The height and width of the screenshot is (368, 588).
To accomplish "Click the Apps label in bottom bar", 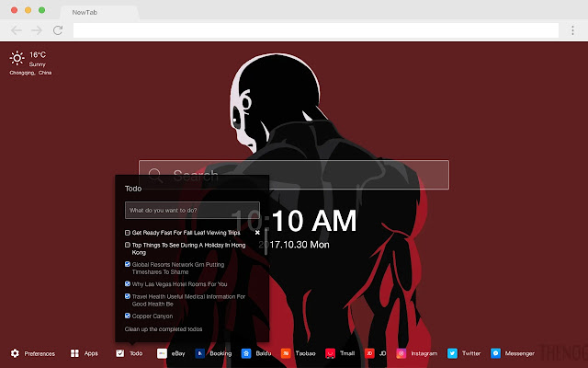I will click(x=91, y=353).
